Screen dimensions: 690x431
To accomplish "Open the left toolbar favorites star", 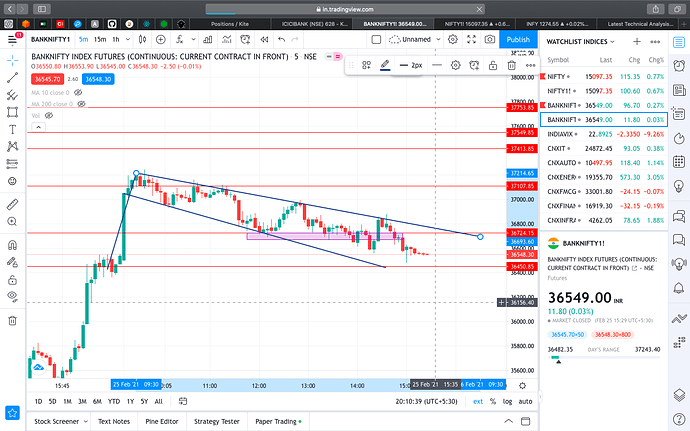I will point(12,413).
